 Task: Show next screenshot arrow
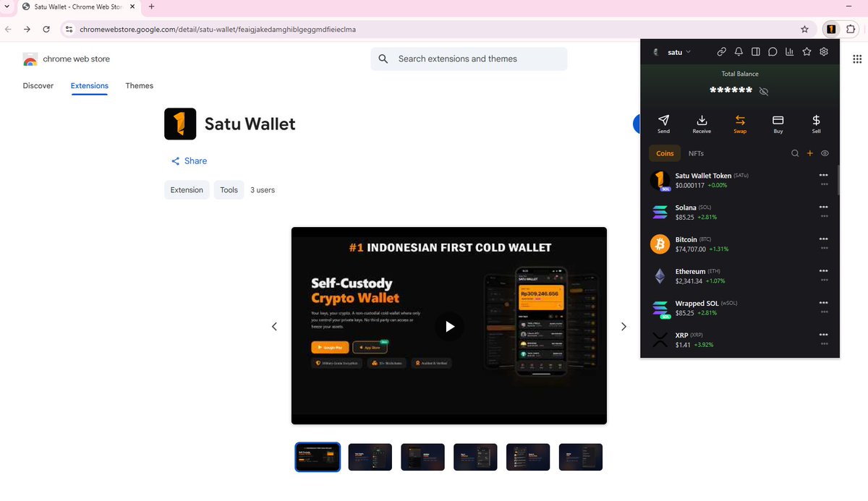[x=624, y=327]
